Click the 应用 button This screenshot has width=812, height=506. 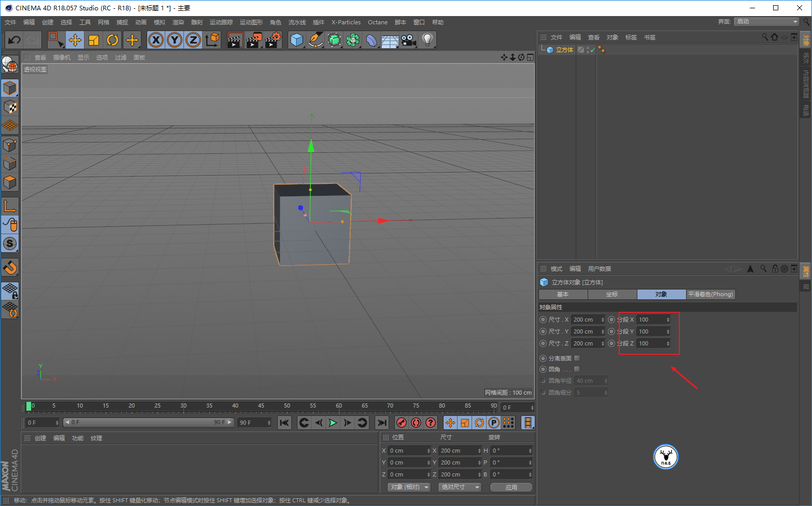(x=511, y=487)
